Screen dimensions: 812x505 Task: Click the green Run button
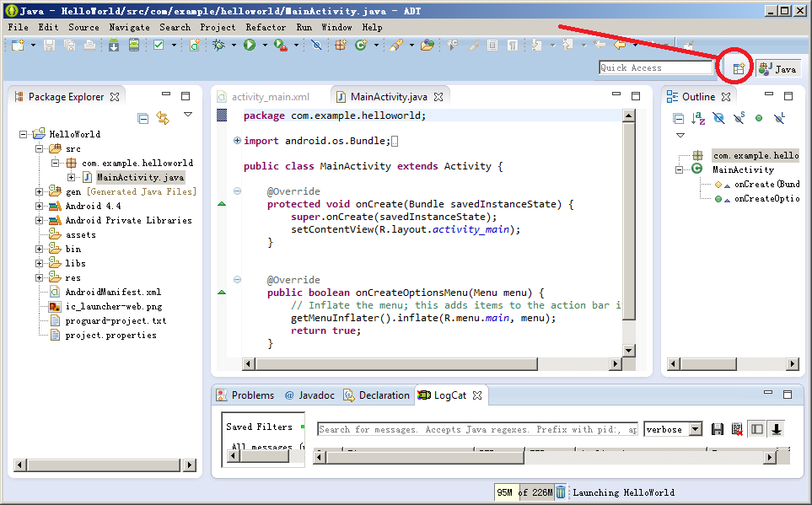click(x=250, y=46)
